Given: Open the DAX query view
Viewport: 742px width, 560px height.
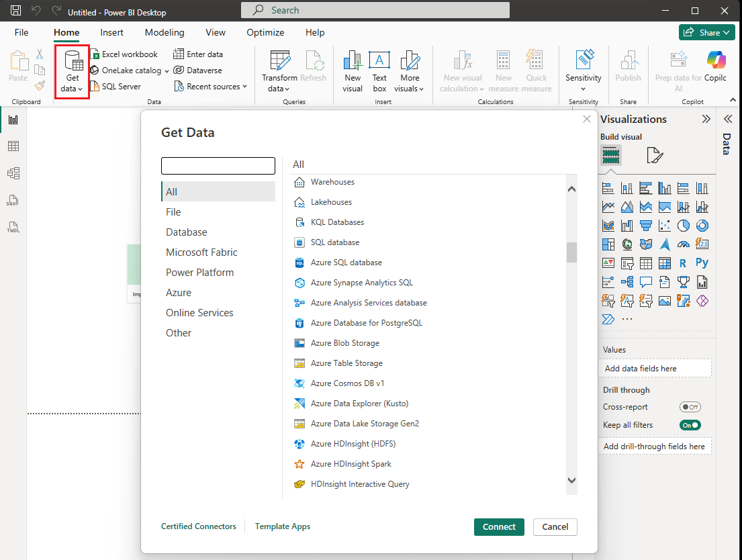Looking at the screenshot, I should (15, 199).
